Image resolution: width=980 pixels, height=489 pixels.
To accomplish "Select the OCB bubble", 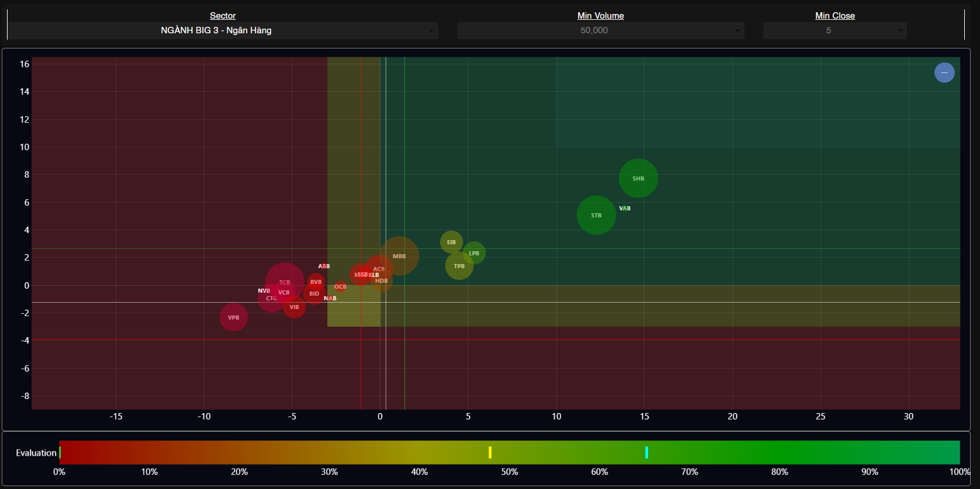I will click(340, 287).
